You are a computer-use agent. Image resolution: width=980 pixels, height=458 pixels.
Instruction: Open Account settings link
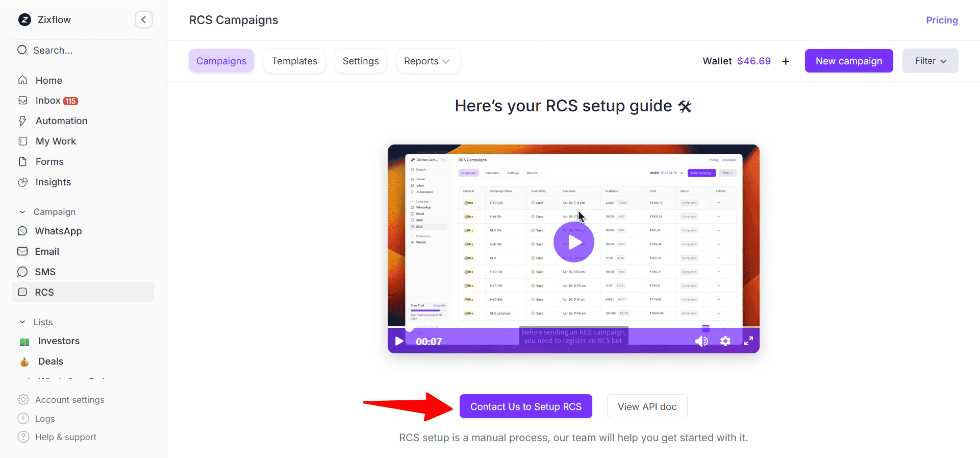click(x=70, y=400)
